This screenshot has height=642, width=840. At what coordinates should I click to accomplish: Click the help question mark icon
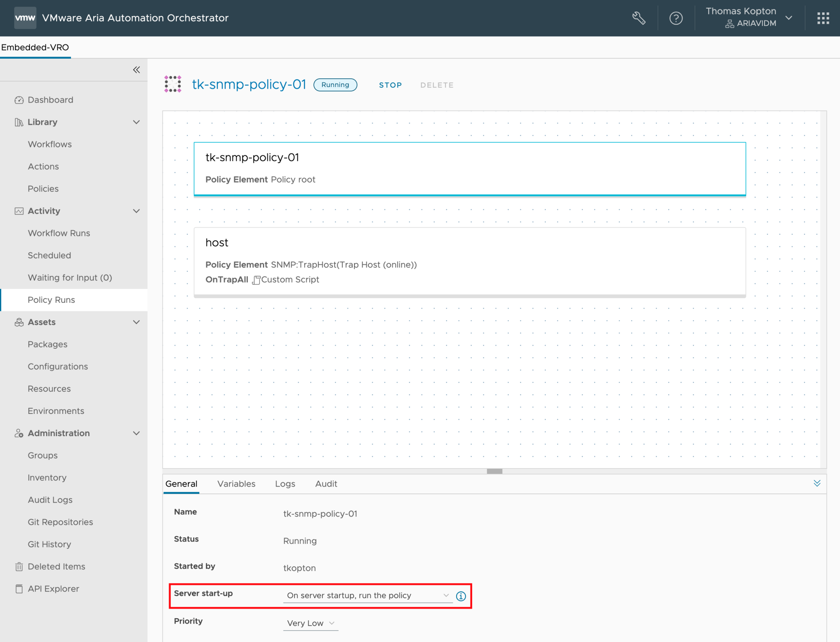pos(676,18)
